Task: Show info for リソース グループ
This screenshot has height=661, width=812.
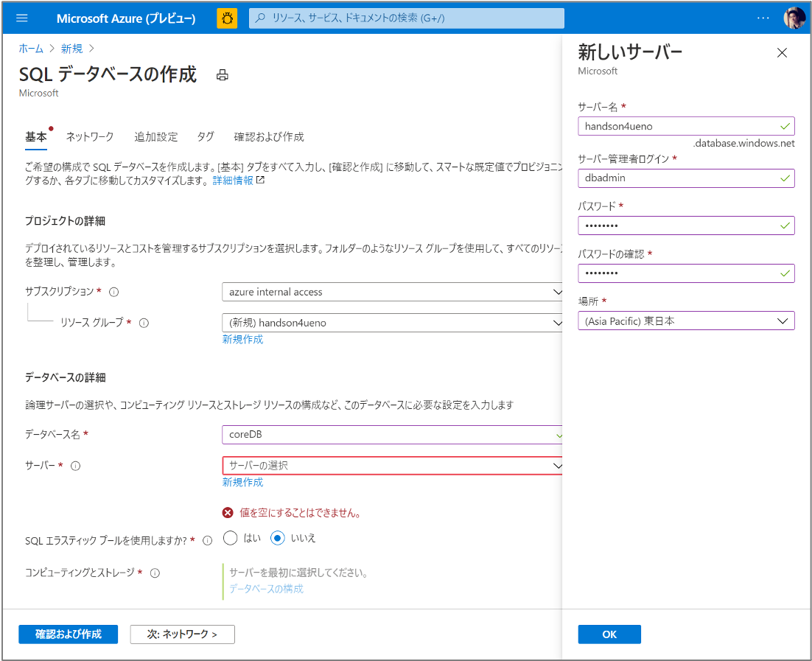Action: [x=144, y=323]
